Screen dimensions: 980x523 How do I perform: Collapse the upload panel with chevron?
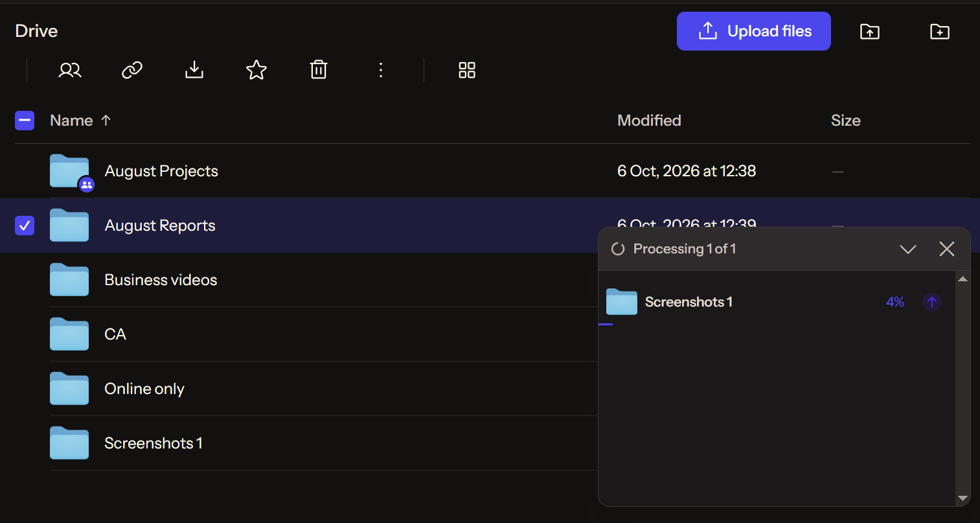pos(908,249)
